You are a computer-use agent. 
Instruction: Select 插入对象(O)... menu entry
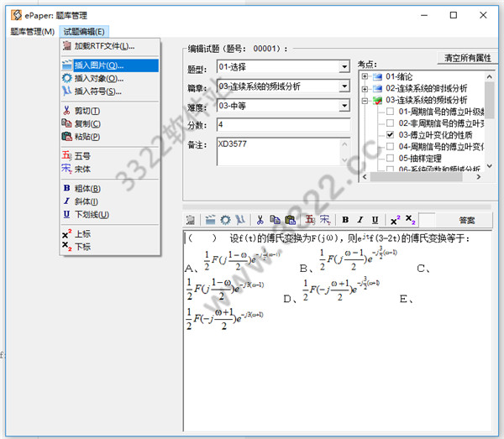(109, 78)
